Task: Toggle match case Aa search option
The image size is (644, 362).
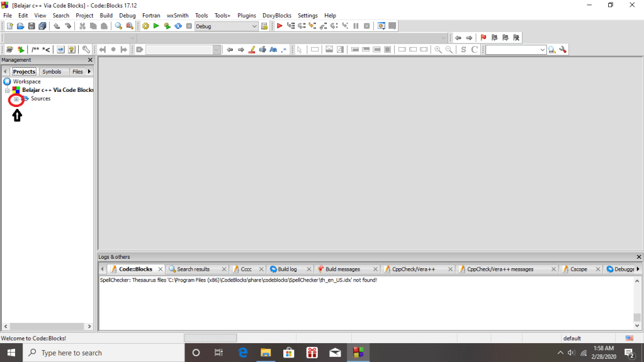Action: tap(274, 50)
